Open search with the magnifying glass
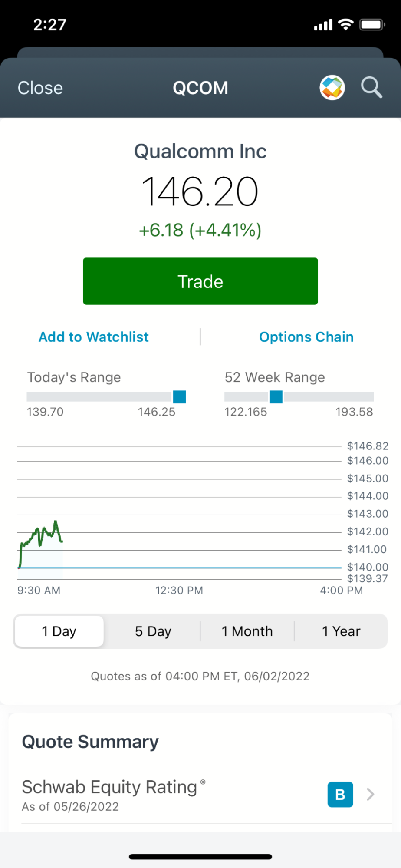 point(371,88)
